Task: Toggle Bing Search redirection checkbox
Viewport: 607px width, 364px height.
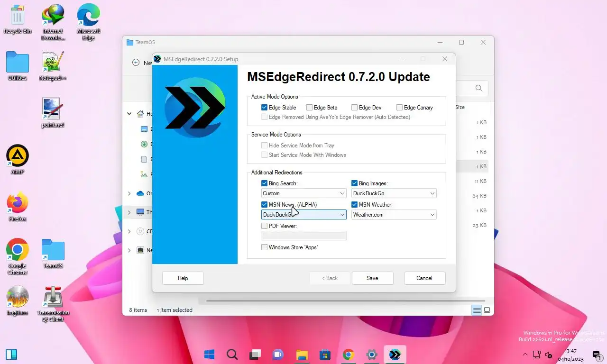Action: 265,183
